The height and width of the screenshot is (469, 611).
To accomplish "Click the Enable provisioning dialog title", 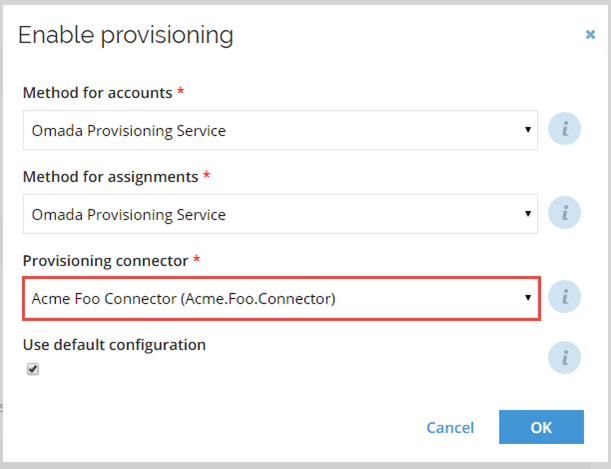I will [125, 35].
